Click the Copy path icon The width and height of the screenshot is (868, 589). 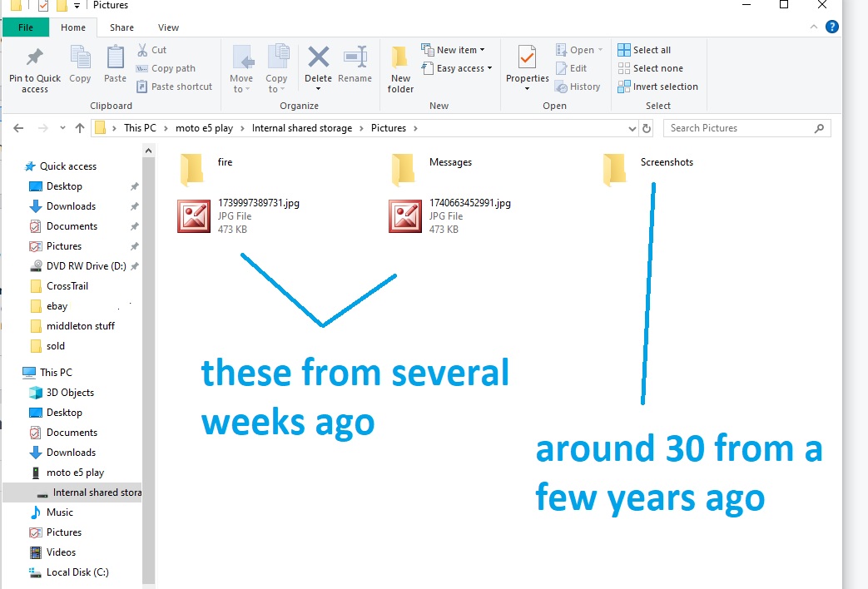tap(142, 68)
